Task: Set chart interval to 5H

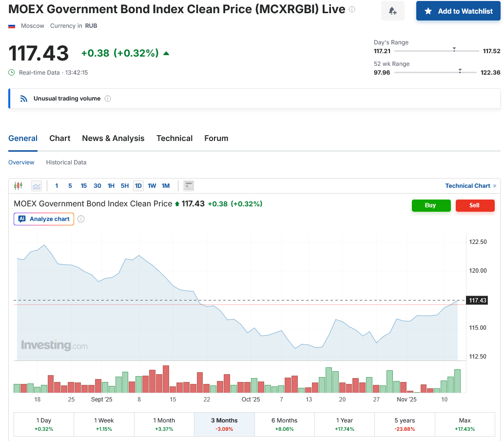Action: [125, 186]
